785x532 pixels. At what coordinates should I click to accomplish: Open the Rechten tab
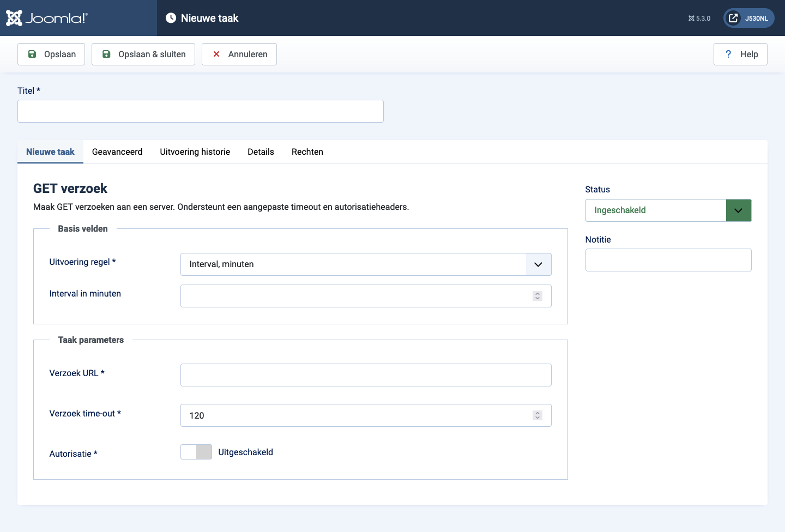307,152
